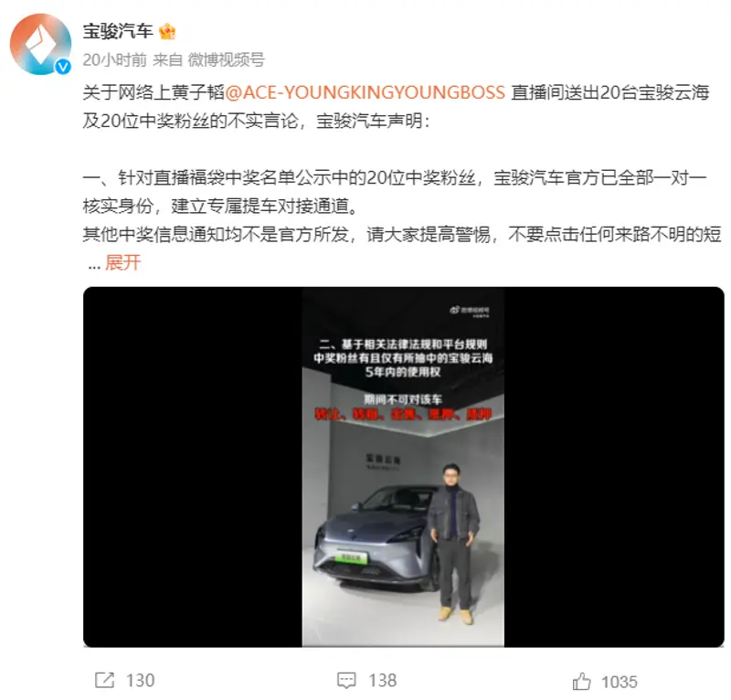Screen dimensions: 731x700
Task: Click the 20小时前 timestamp
Action: [115, 59]
